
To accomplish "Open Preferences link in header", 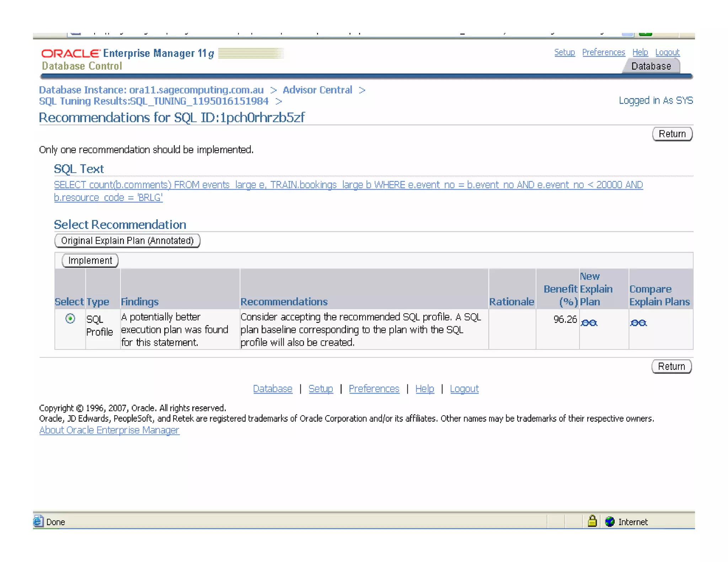I will click(604, 52).
